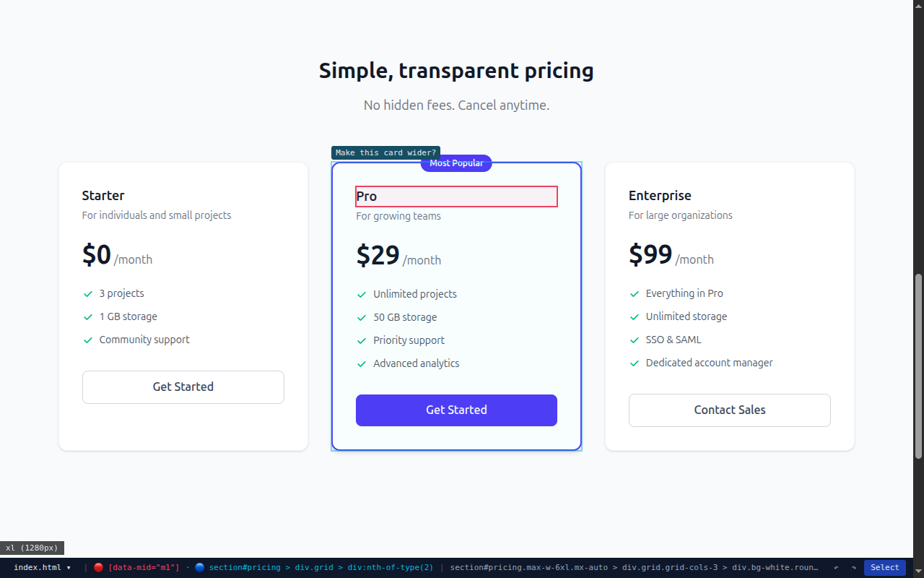Click the red marker dot in status bar
The image size is (924, 578).
(98, 568)
